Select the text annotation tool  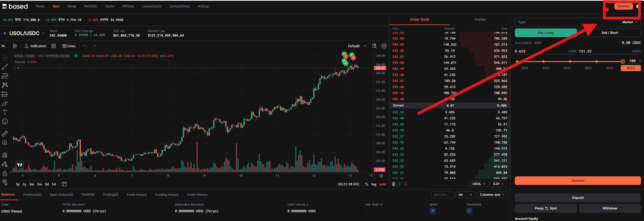[5, 112]
